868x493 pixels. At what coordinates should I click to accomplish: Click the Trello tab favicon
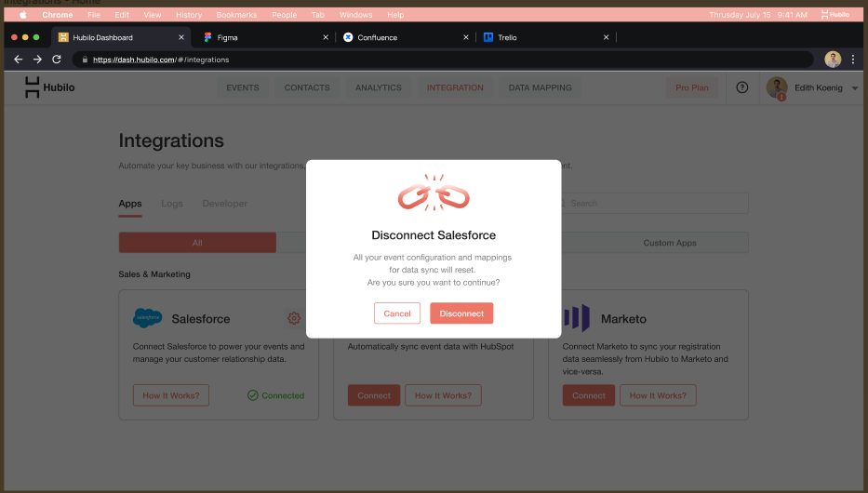(488, 37)
